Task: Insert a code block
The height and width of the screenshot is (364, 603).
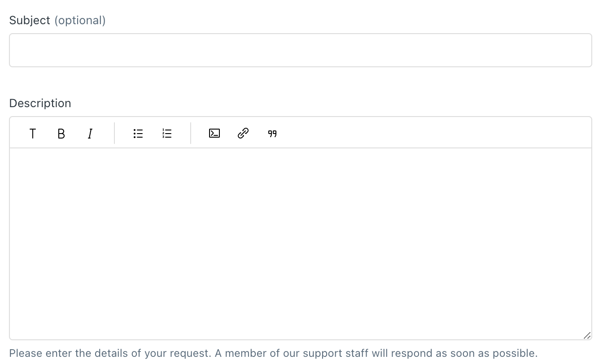Action: click(x=214, y=134)
